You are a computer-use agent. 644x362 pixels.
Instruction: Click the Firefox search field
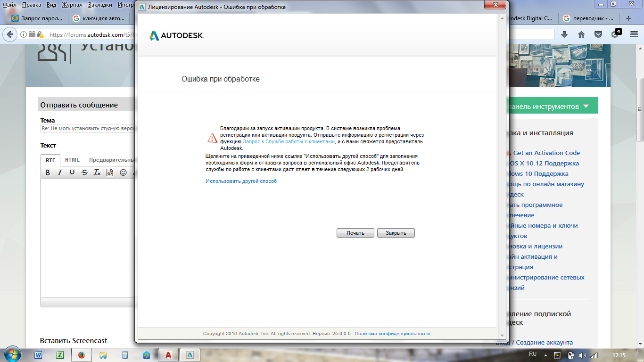[532, 34]
